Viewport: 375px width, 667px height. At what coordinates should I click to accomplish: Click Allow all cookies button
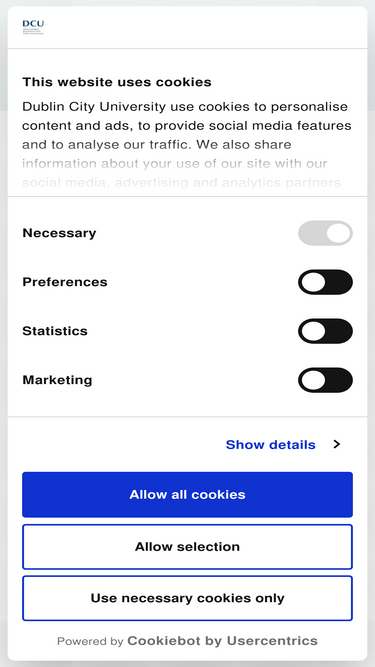coord(188,494)
